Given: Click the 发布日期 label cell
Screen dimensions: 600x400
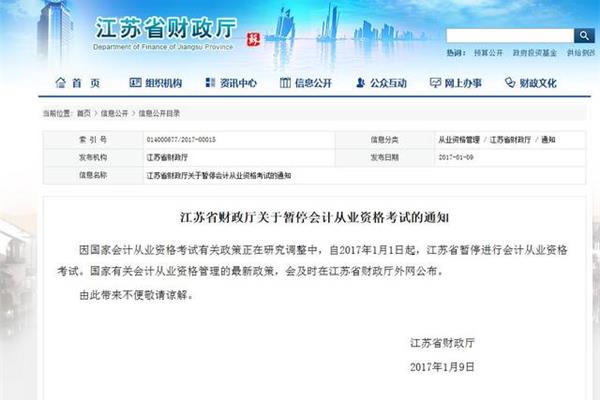Looking at the screenshot, I should pos(385,157).
